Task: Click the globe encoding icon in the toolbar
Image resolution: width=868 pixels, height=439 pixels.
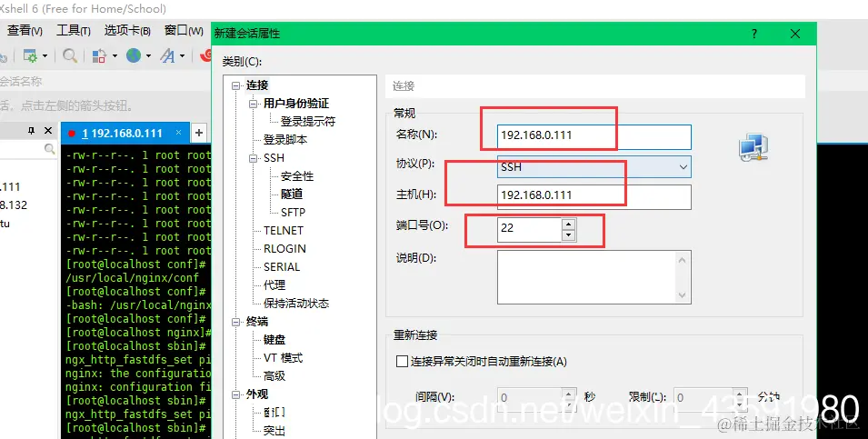Action: (x=134, y=55)
